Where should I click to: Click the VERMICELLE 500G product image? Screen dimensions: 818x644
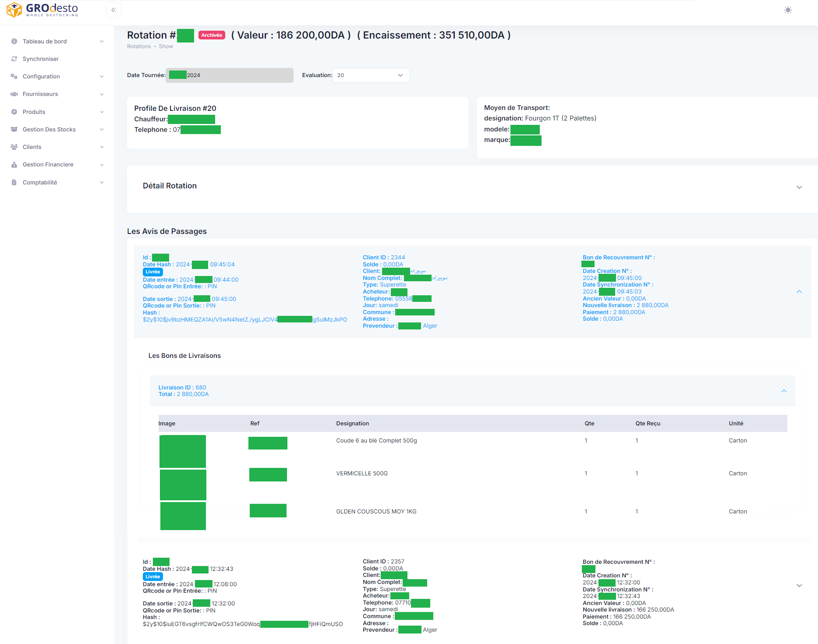(x=183, y=485)
